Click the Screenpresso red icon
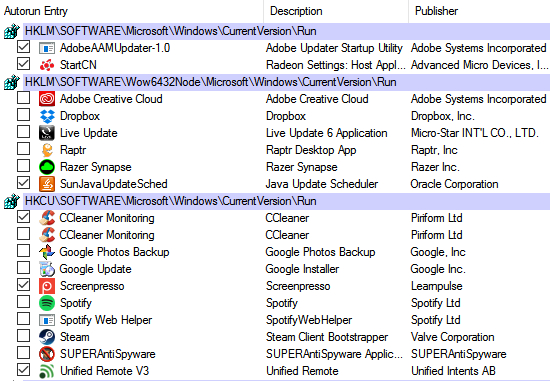 pos(47,286)
